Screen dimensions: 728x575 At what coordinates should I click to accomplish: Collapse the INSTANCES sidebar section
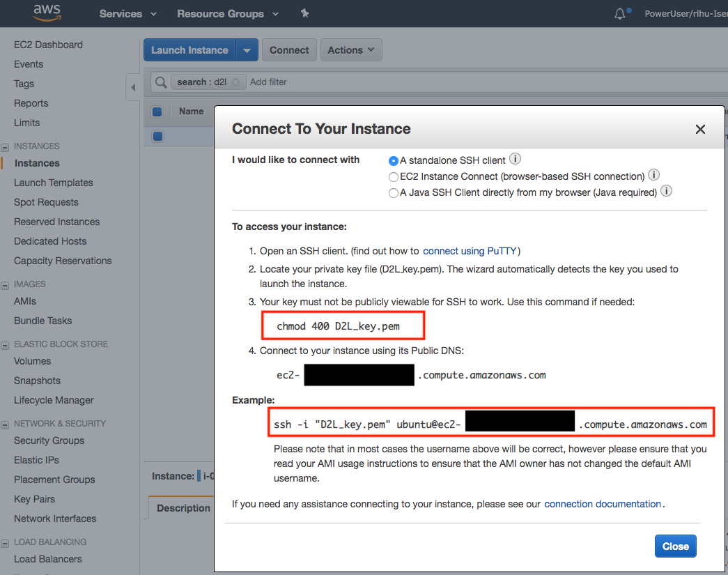[x=6, y=147]
